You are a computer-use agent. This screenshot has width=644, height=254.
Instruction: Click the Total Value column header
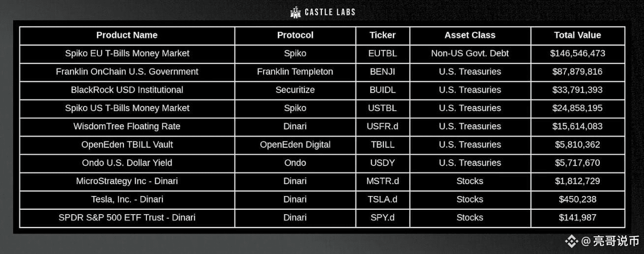578,35
